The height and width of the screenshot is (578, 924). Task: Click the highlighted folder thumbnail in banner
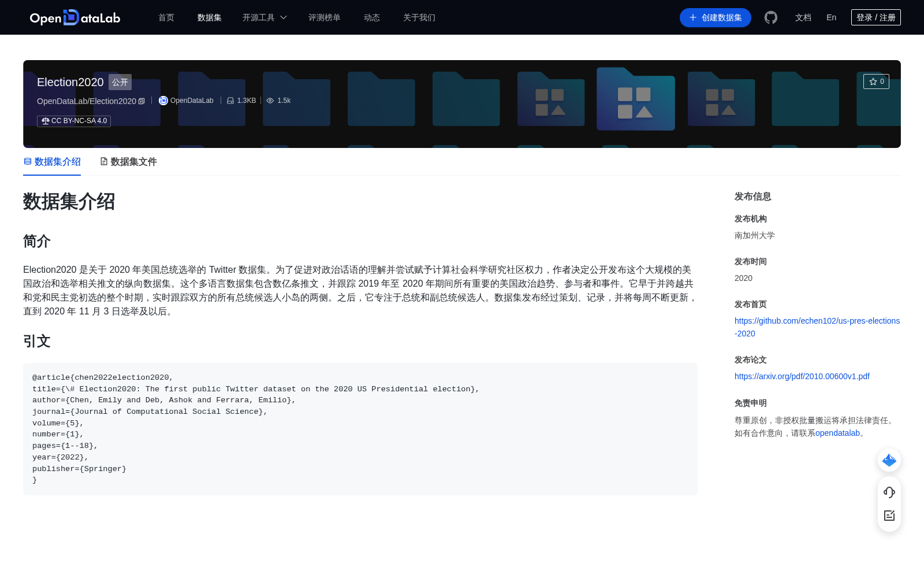(x=635, y=98)
